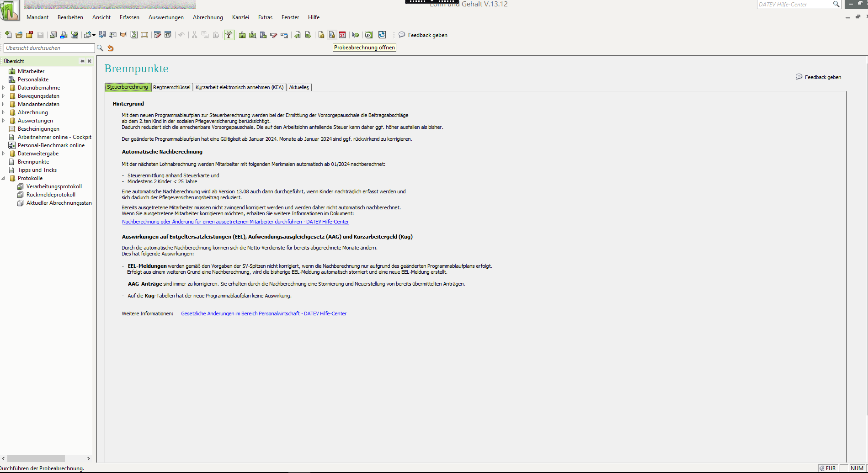Toggle the pin on Übersicht panel
This screenshot has width=868, height=473.
click(x=82, y=61)
